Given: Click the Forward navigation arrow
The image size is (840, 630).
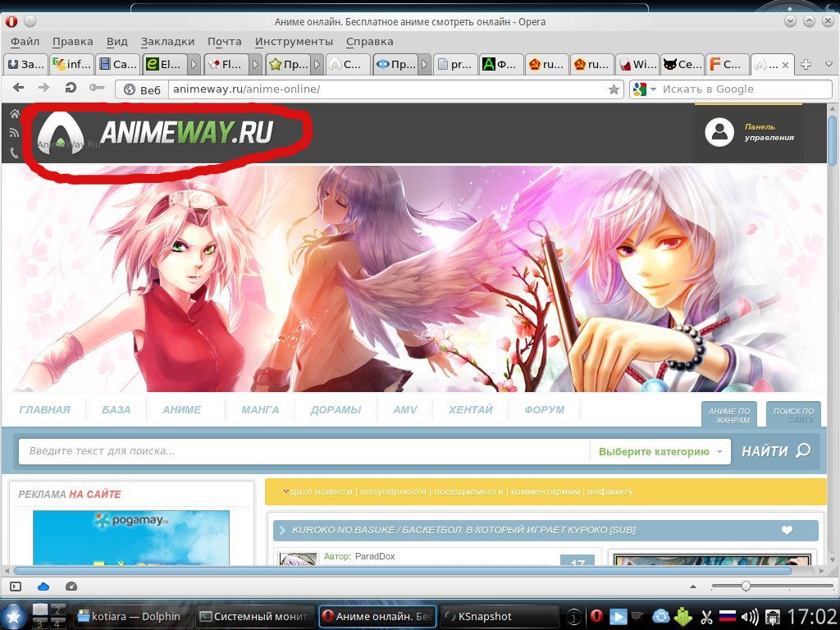Looking at the screenshot, I should click(44, 88).
